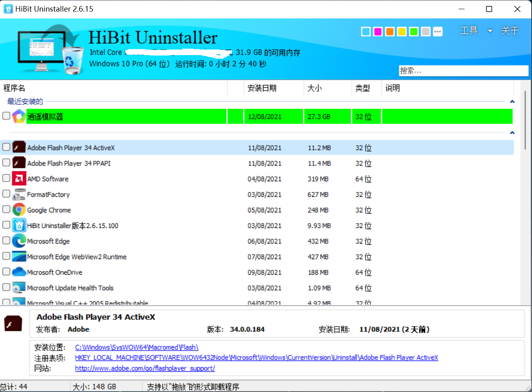532x392 pixels.
Task: Tick the Adobe Flash Player 34 PPAPI checkbox
Action: click(6, 162)
